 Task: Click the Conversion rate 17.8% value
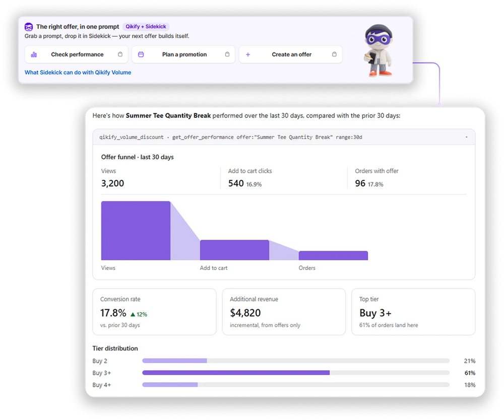pyautogui.click(x=113, y=313)
